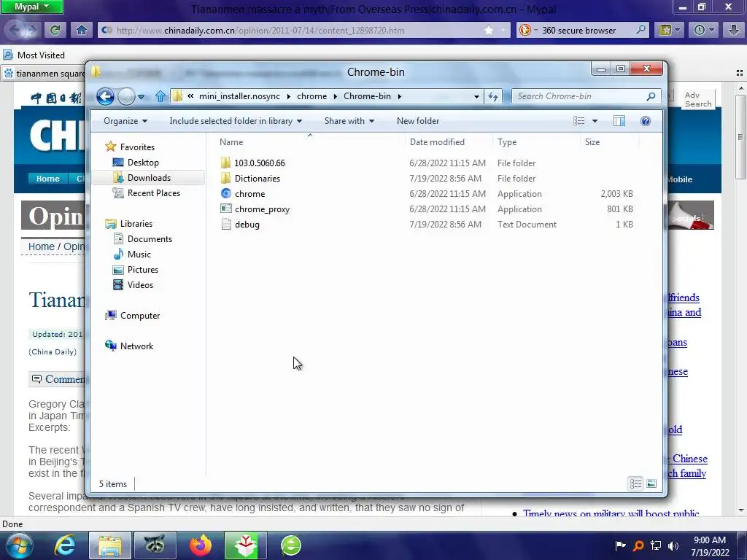The height and width of the screenshot is (560, 747).
Task: Open Explorer help question mark icon
Action: (646, 121)
